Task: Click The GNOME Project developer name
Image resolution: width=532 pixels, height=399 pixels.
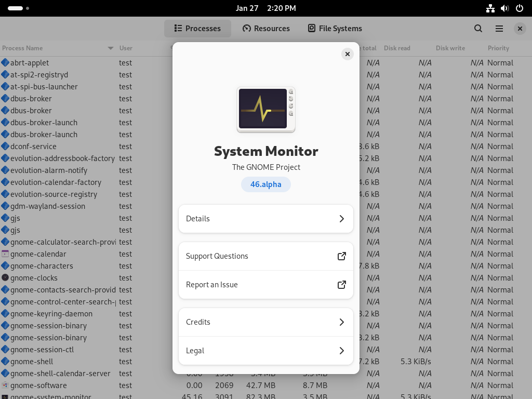Action: point(266,167)
